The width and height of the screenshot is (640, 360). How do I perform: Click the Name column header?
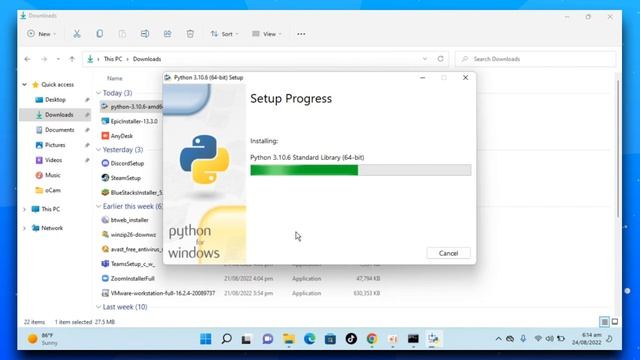click(x=115, y=78)
